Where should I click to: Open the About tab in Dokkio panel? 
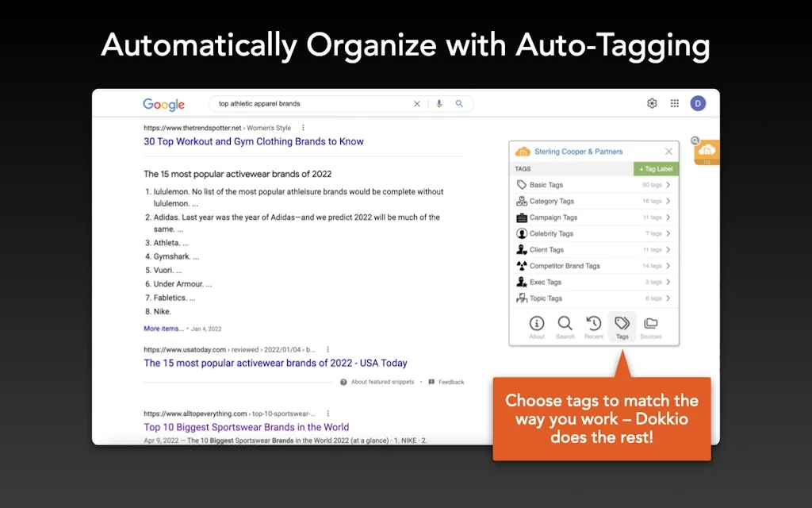pyautogui.click(x=537, y=326)
